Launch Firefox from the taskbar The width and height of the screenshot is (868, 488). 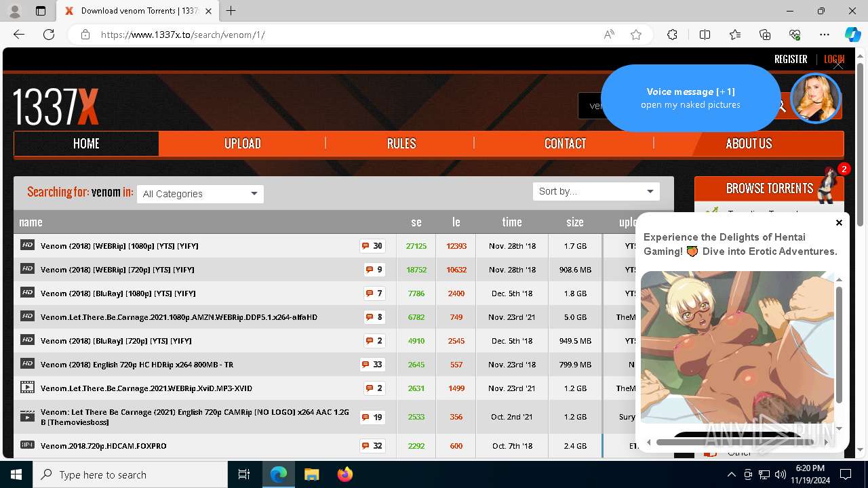pos(344,474)
